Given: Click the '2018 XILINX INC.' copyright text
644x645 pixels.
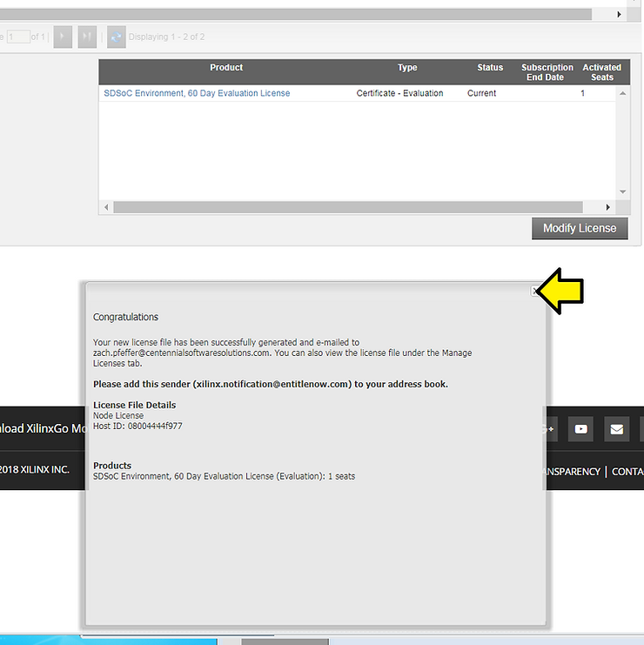Looking at the screenshot, I should coord(35,469).
